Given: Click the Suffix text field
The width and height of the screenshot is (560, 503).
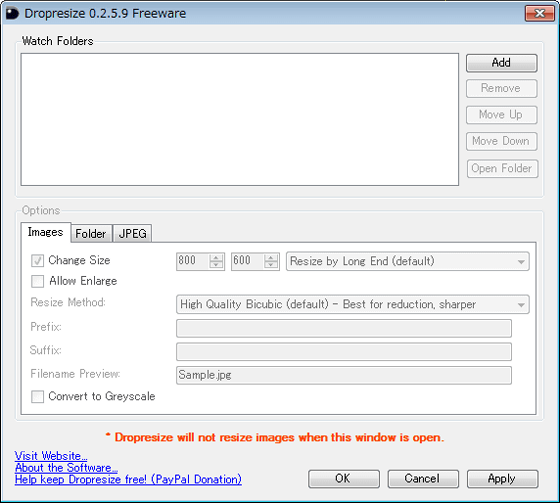Looking at the screenshot, I should click(x=344, y=352).
